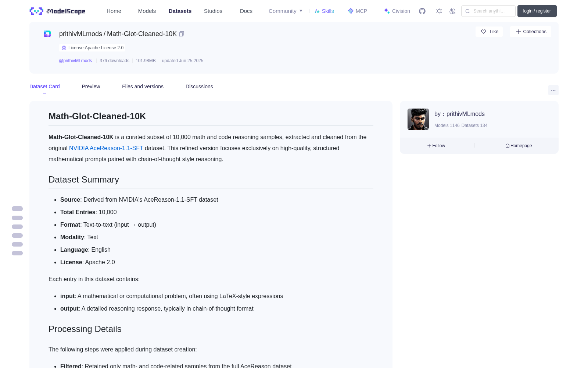Switch language with the translate icon

[x=453, y=11]
